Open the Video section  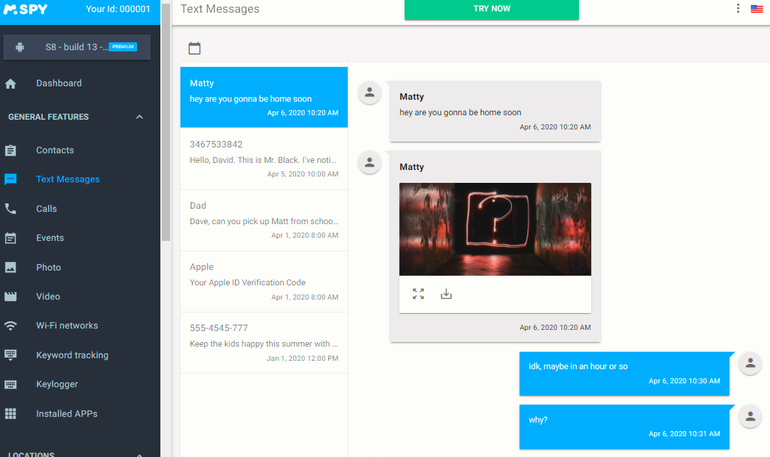pyautogui.click(x=48, y=296)
